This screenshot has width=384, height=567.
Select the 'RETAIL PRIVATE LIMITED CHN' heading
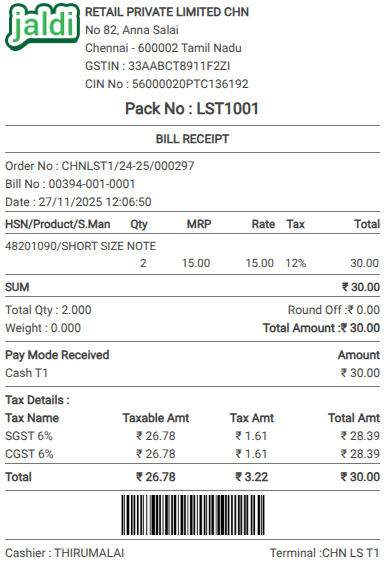coord(167,12)
